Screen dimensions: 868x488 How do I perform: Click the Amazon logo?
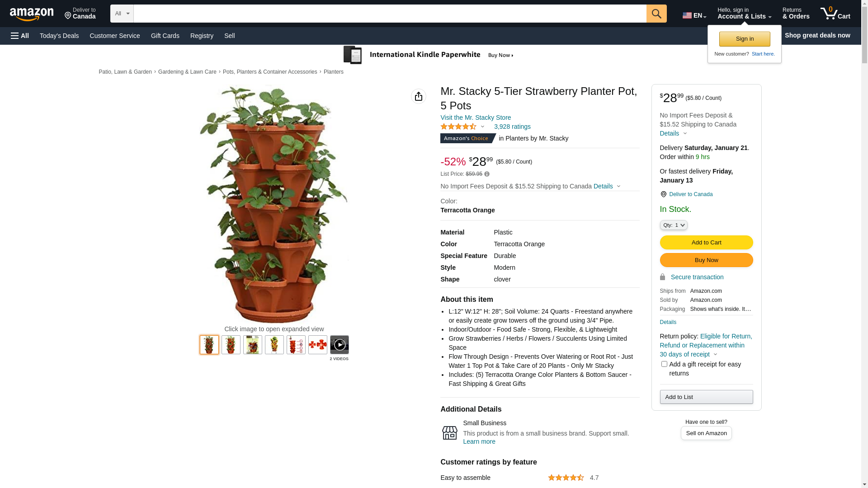32,14
